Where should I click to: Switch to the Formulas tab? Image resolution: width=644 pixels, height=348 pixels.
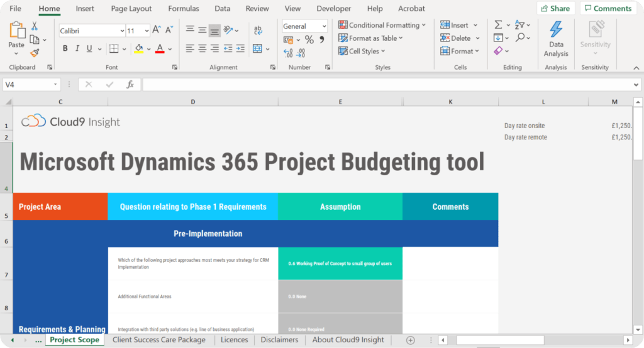[x=183, y=9]
